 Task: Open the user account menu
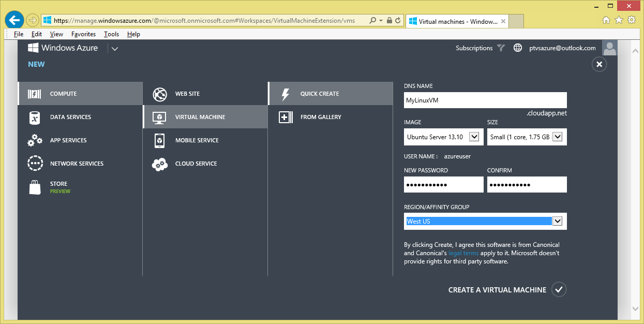(x=609, y=48)
